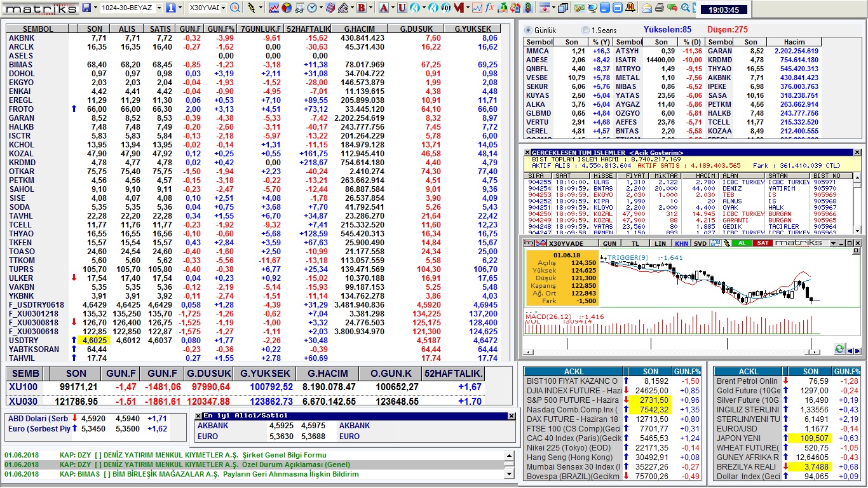Click the blue right arrow under chart
The image size is (868, 488).
pos(858,351)
